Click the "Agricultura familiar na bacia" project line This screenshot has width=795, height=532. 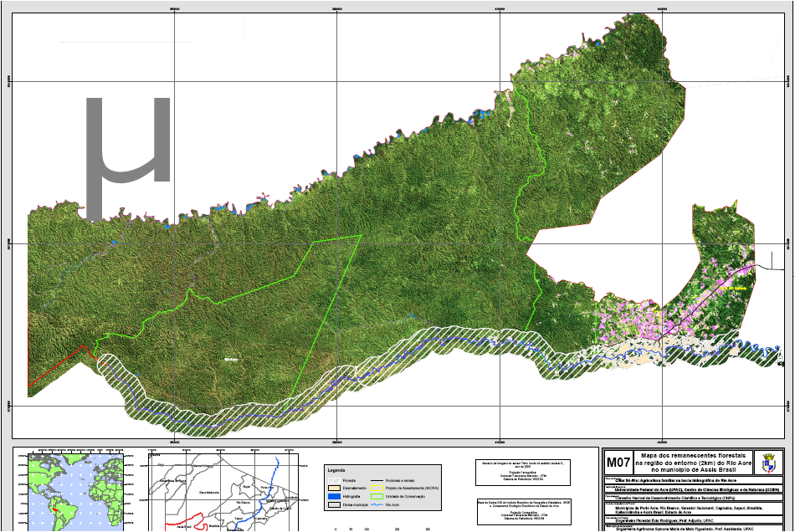[675, 480]
